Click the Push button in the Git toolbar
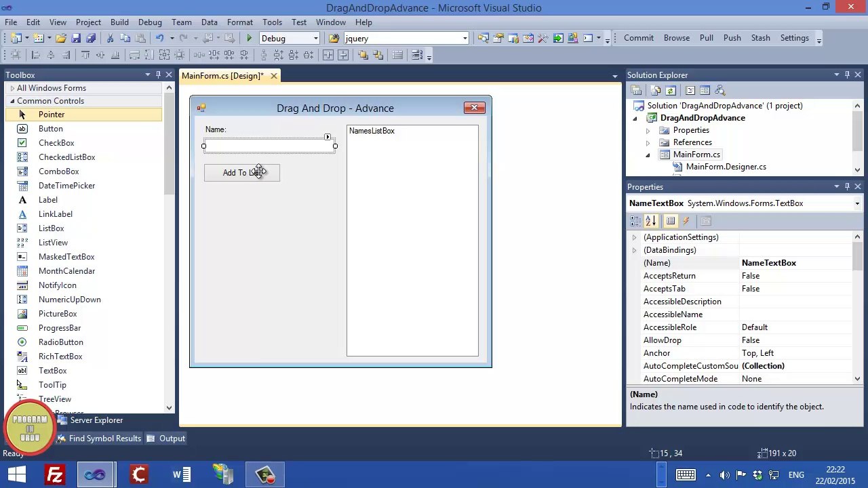 pos(732,38)
